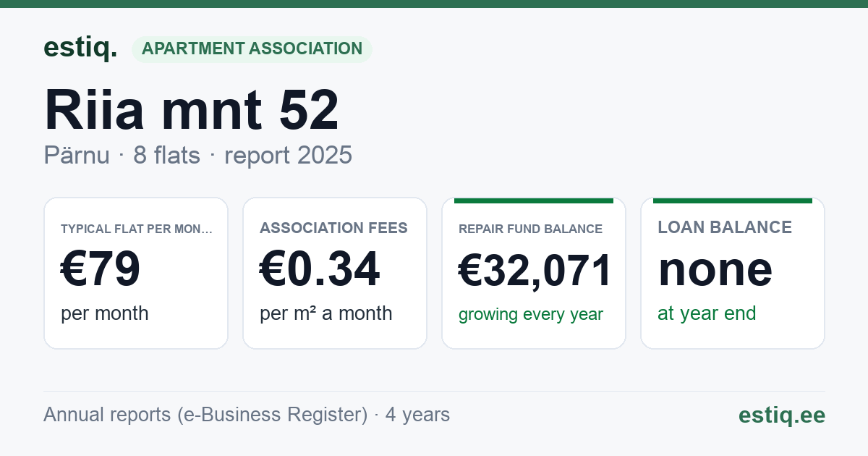Click the LOAN BALANCE label
This screenshot has height=456, width=868.
coord(725,227)
